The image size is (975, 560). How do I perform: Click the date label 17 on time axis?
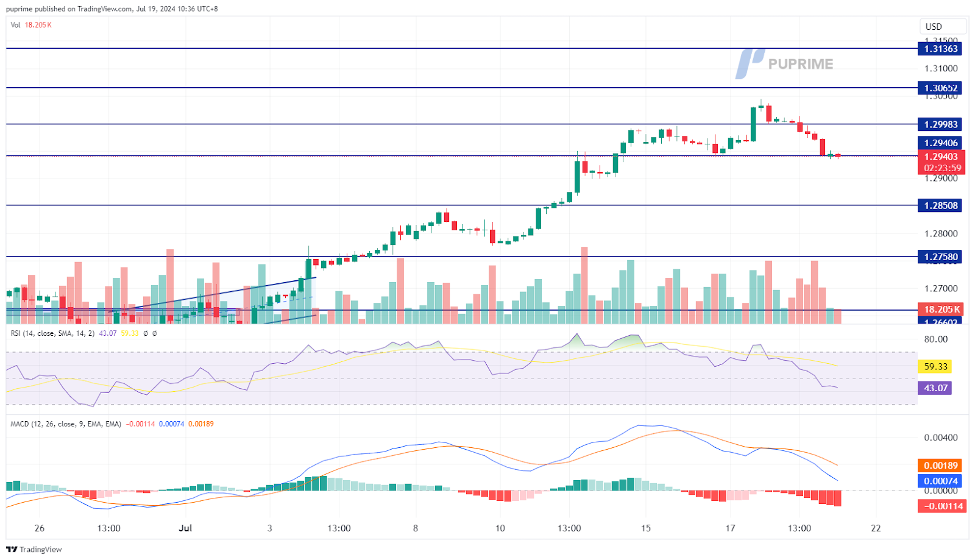click(731, 528)
